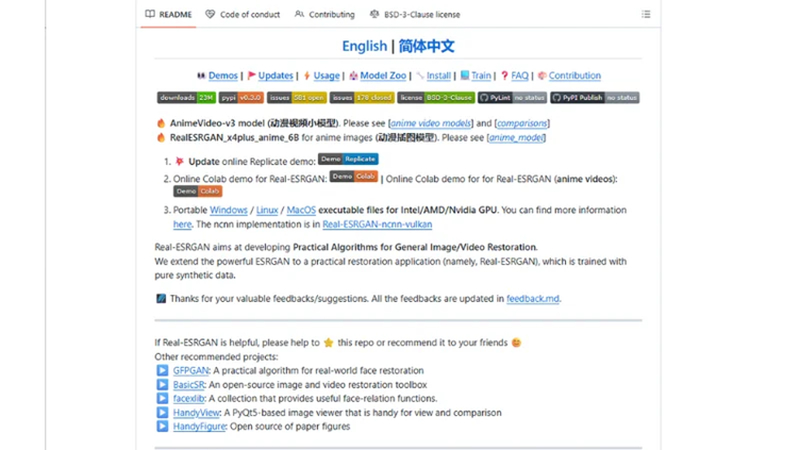Viewport: 800px width, 450px height.
Task: Click the smiley emoji after friends
Action: coord(516,342)
